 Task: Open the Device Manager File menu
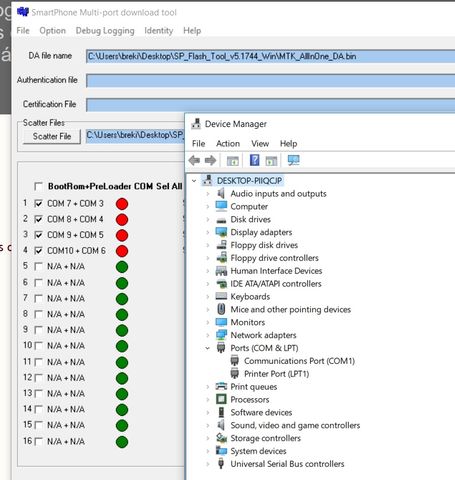click(x=198, y=144)
